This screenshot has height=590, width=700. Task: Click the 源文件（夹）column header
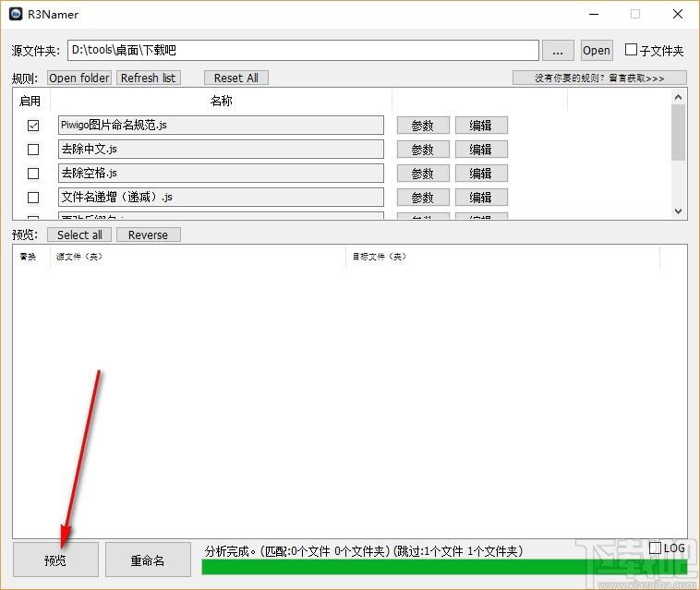[x=198, y=257]
